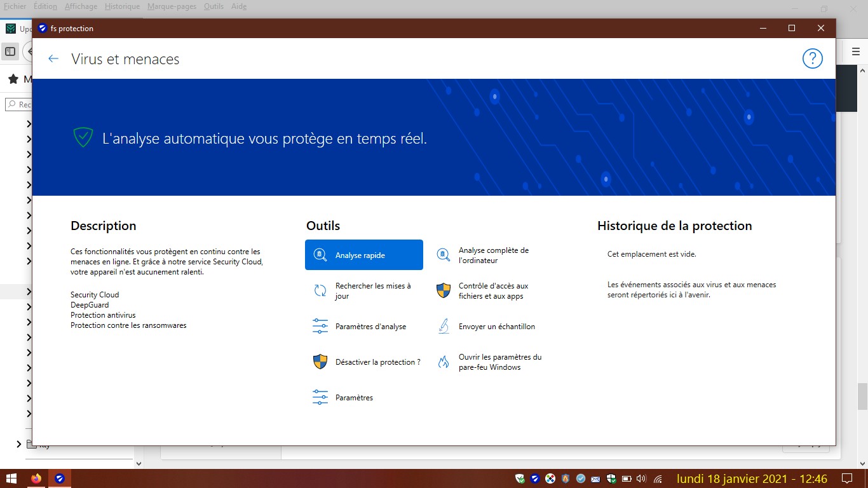Click the Firefox sidebar search field
The width and height of the screenshot is (868, 488).
[x=19, y=104]
